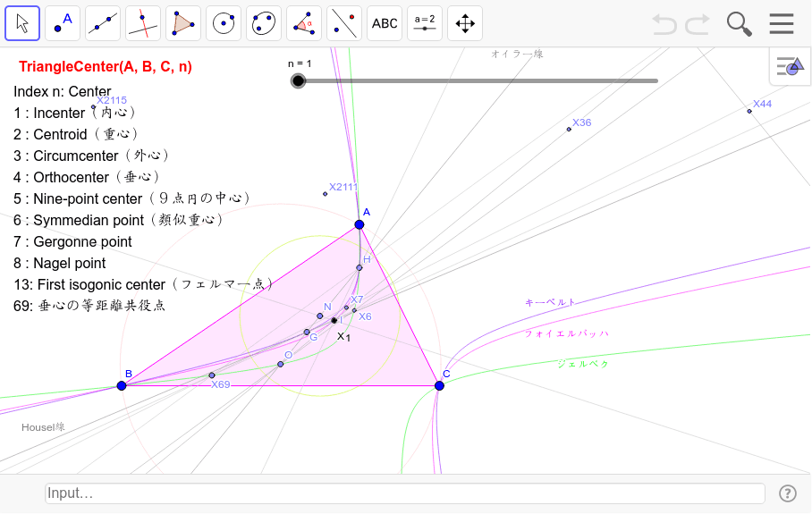Click the pink フォイエルバッハ curve label

pyautogui.click(x=567, y=333)
